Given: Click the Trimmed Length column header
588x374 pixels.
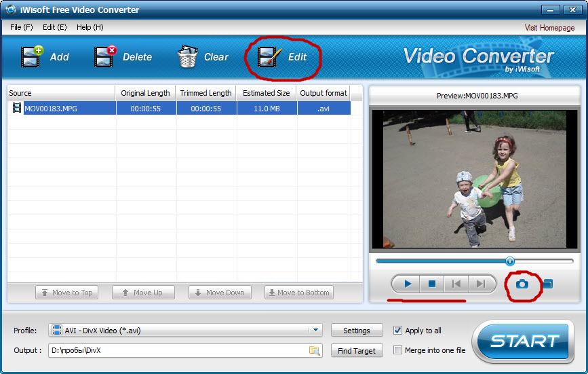Looking at the screenshot, I should pyautogui.click(x=206, y=93).
